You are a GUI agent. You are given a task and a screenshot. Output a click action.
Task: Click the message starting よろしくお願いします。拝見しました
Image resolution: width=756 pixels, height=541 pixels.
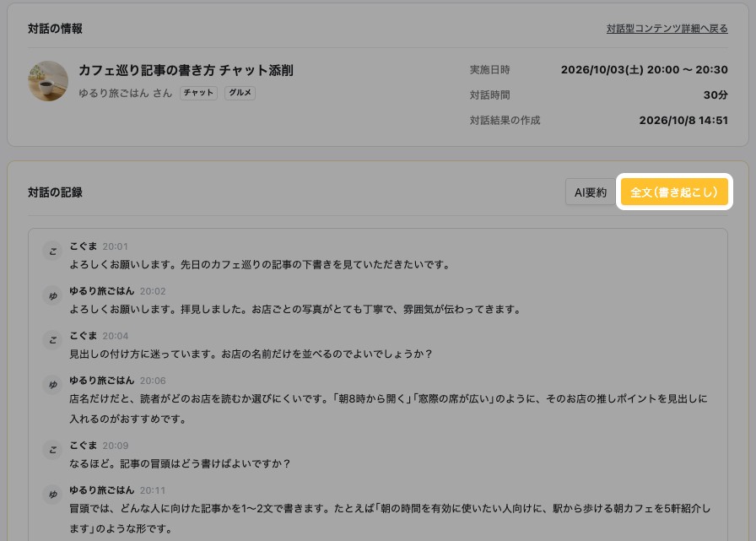pos(295,310)
